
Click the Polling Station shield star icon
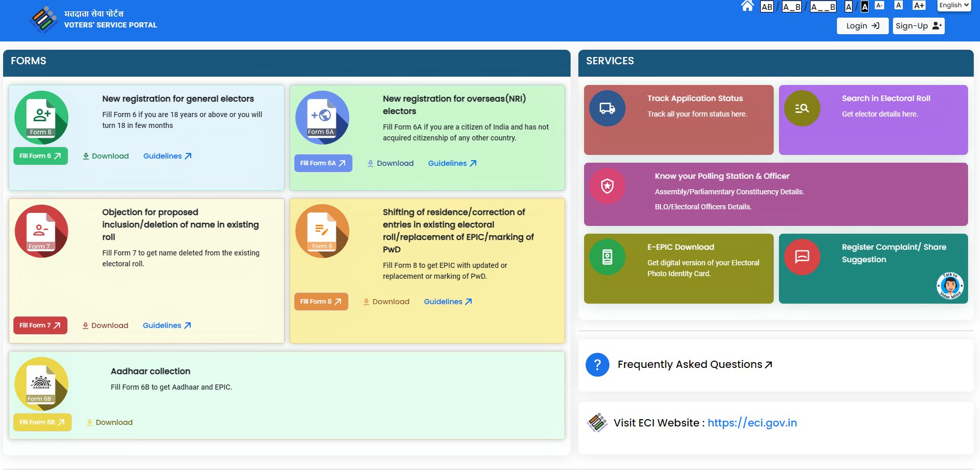point(607,185)
